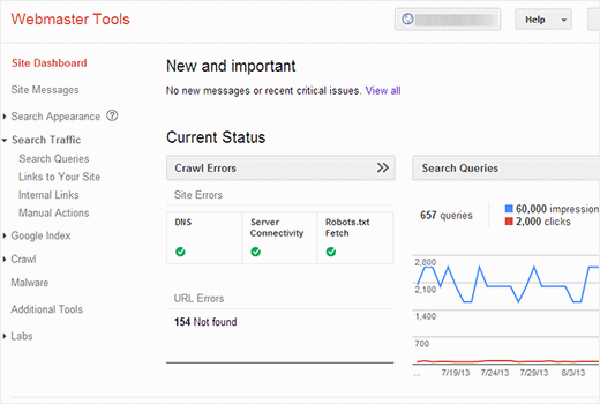Image resolution: width=600 pixels, height=404 pixels.
Task: Click the View all messages link
Action: click(x=383, y=90)
